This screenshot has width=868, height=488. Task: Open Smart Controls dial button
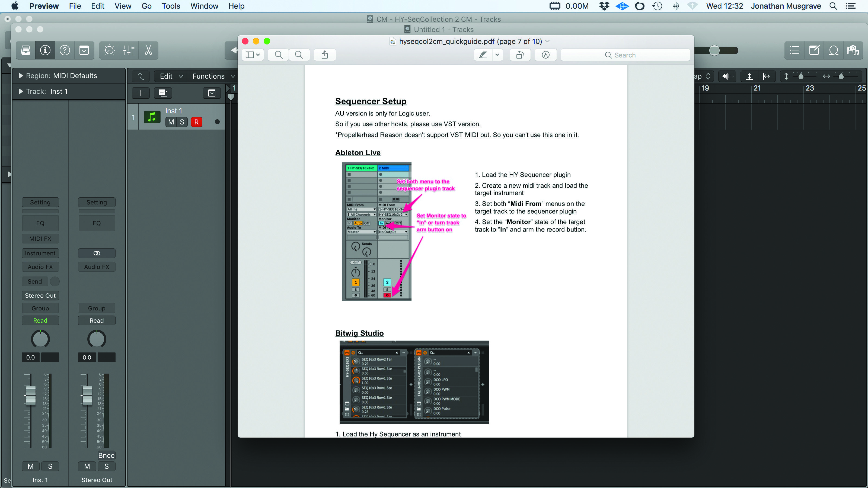[109, 50]
